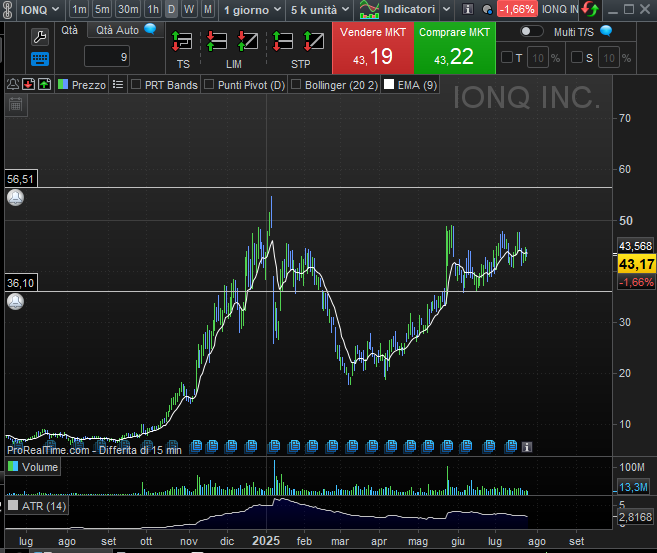657x553 pixels.
Task: Click the green up-arrow order icon
Action: 43,85
